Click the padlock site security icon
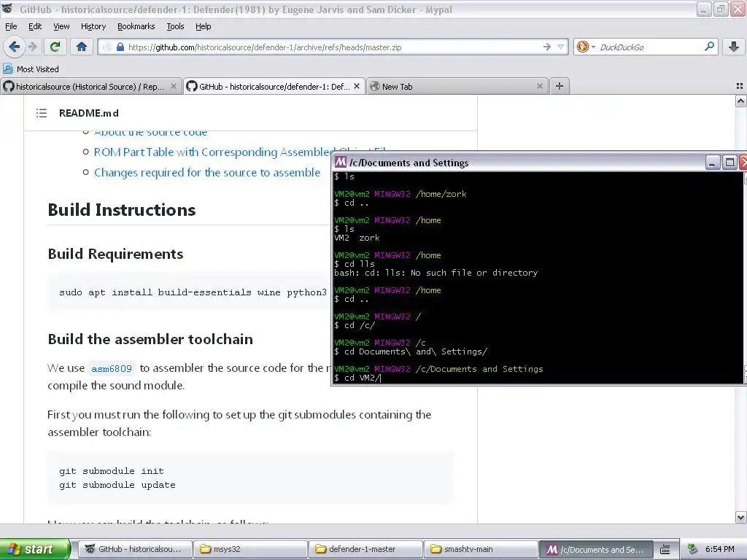747x560 pixels. click(120, 47)
